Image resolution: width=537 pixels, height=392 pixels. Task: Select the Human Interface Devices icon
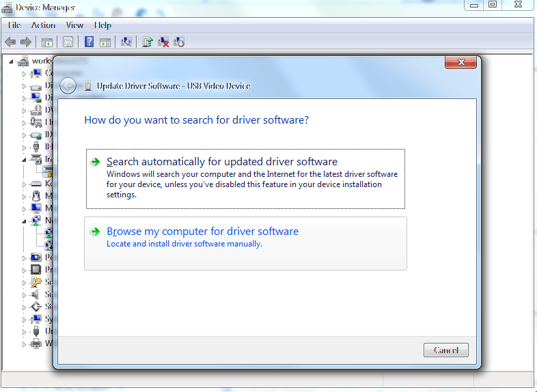36,122
